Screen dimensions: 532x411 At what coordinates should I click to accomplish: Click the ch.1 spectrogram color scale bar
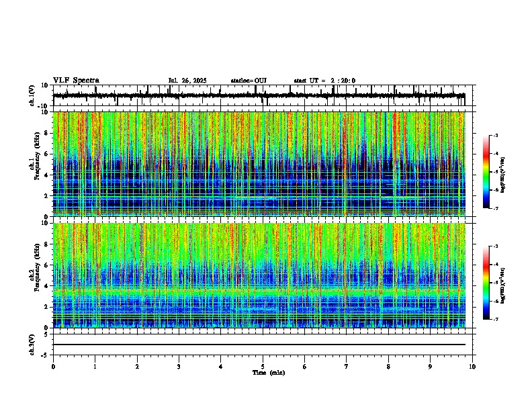pyautogui.click(x=486, y=172)
